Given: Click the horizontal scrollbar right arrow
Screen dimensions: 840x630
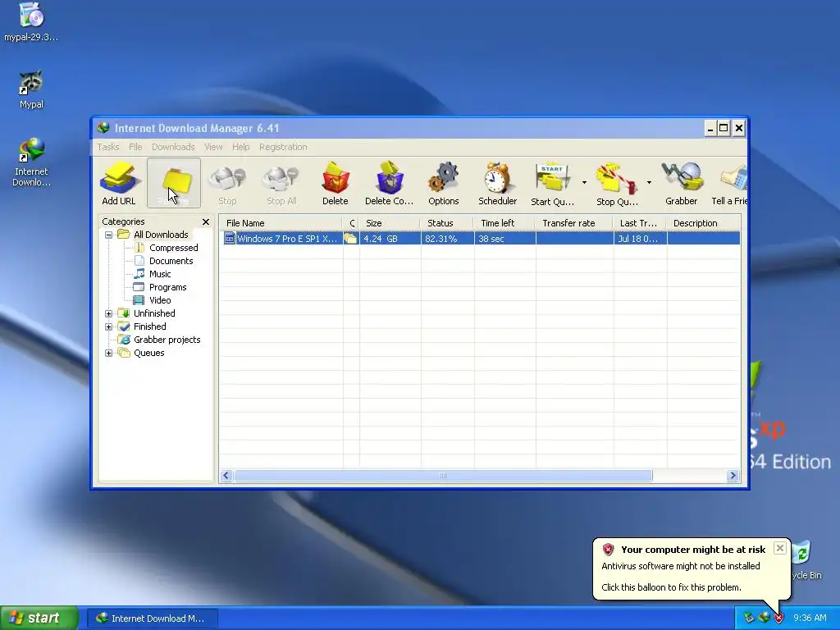Looking at the screenshot, I should pos(733,476).
